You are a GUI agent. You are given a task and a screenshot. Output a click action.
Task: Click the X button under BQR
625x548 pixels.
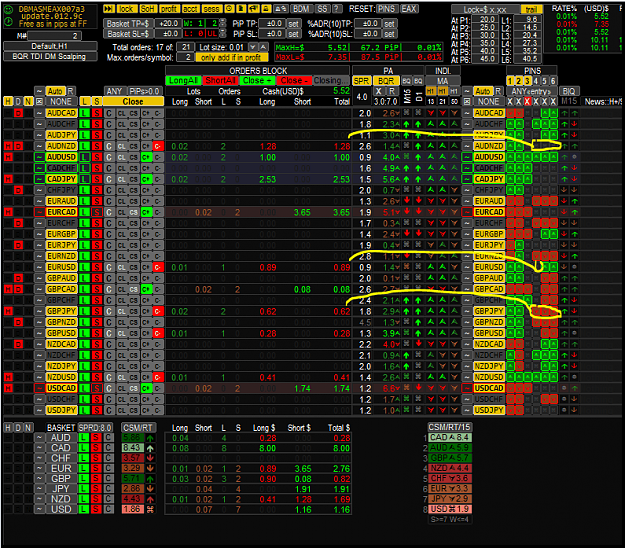[379, 91]
